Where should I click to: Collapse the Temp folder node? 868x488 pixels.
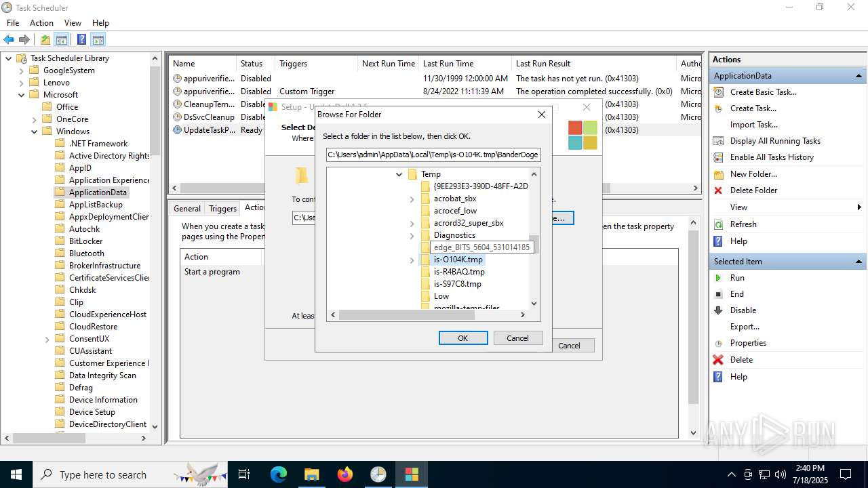tap(399, 174)
